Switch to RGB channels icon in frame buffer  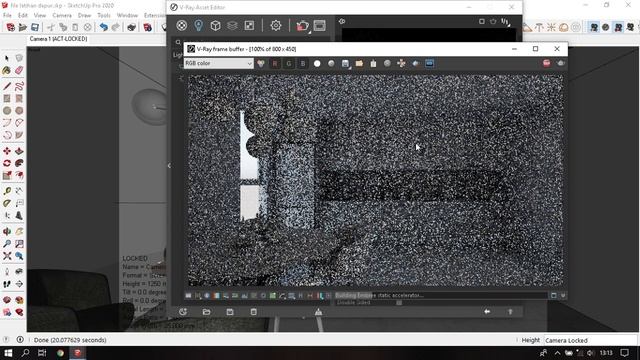click(x=261, y=63)
